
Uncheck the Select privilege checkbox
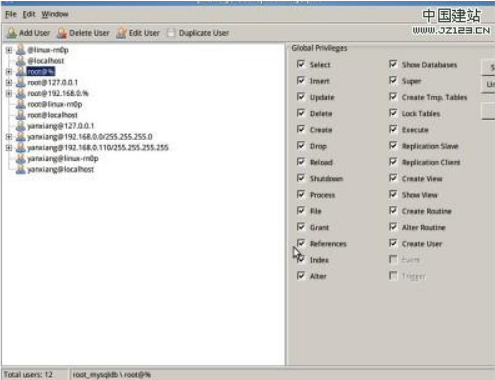[x=301, y=64]
